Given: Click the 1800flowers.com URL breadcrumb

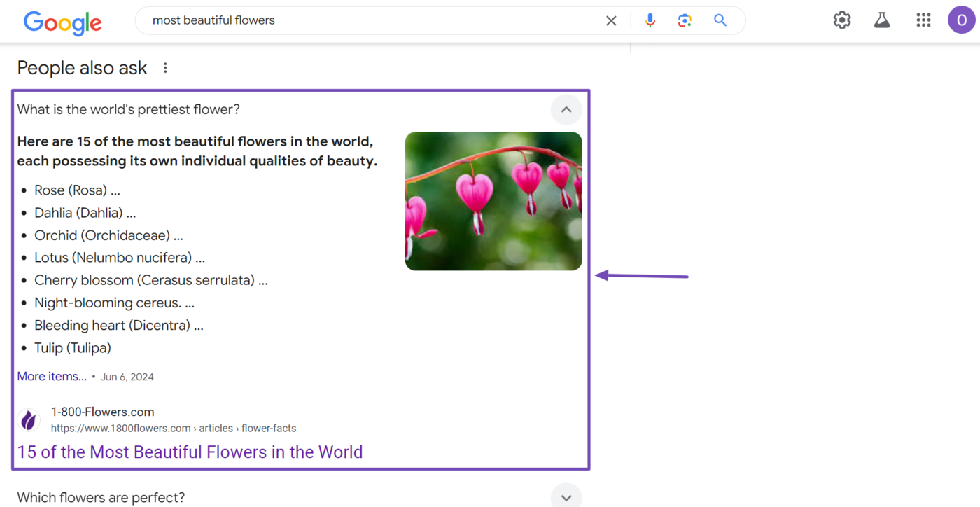Looking at the screenshot, I should pyautogui.click(x=174, y=428).
